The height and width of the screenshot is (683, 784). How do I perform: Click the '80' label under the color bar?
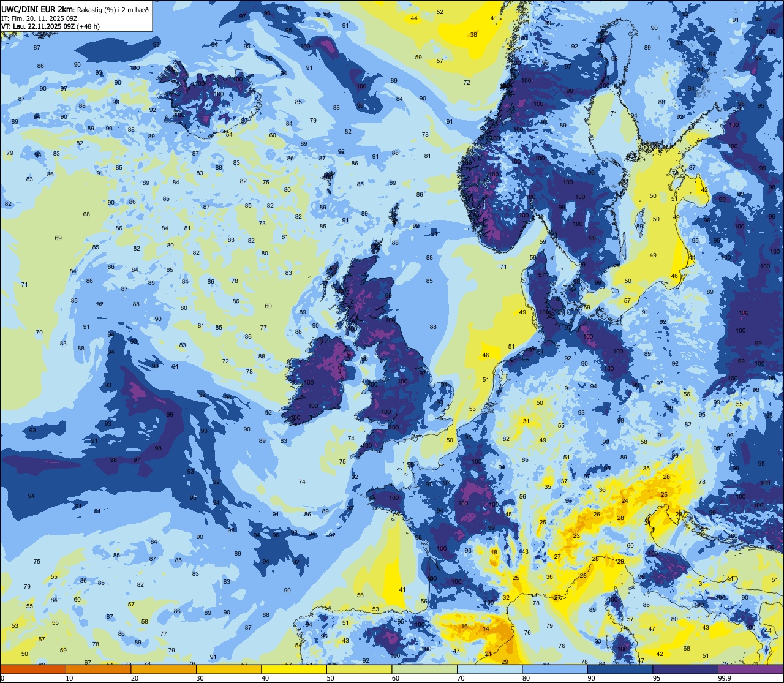tap(526, 678)
